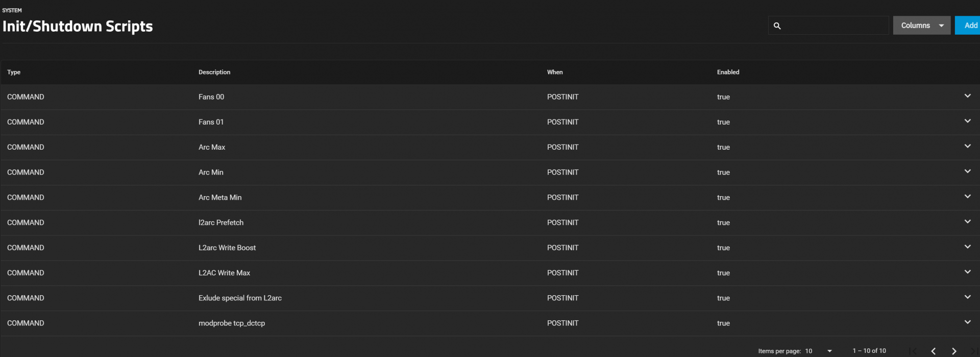Click the search magnifier icon
The height and width of the screenshot is (357, 980).
coord(777,26)
